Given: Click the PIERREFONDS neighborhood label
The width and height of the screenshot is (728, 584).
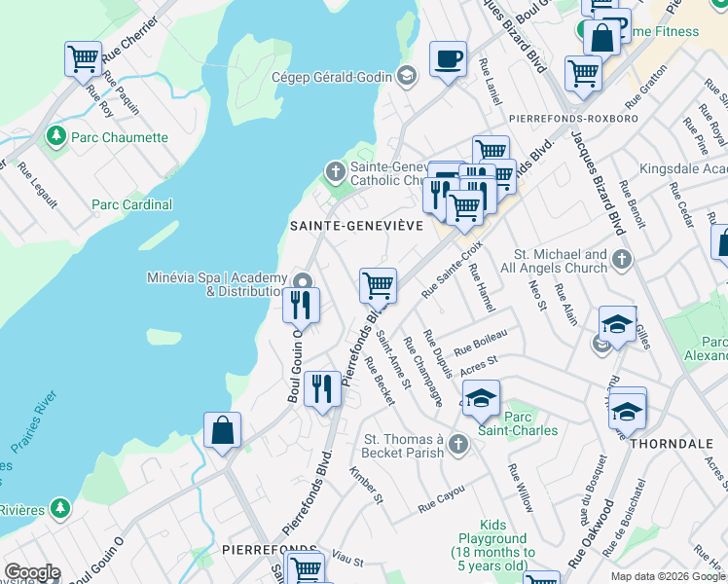Looking at the screenshot, I should click(x=270, y=550).
